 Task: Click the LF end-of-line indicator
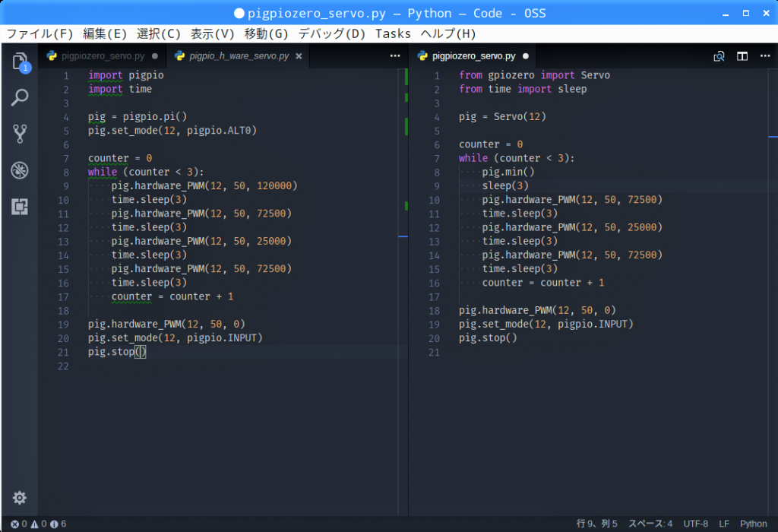(x=724, y=524)
